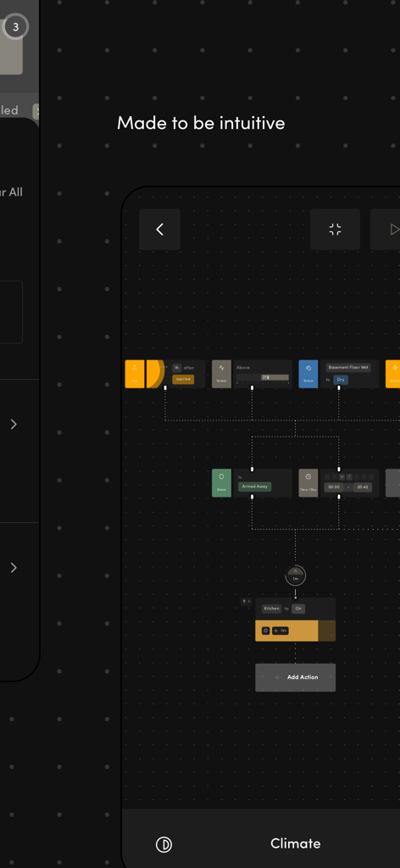Click the half-sun graphic in the Sun block

155,374
